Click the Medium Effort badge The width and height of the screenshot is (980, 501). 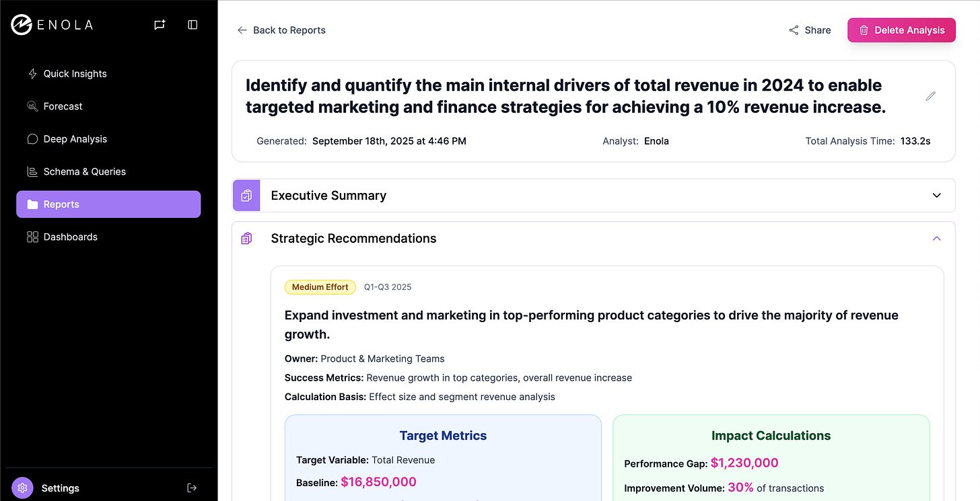(x=320, y=287)
